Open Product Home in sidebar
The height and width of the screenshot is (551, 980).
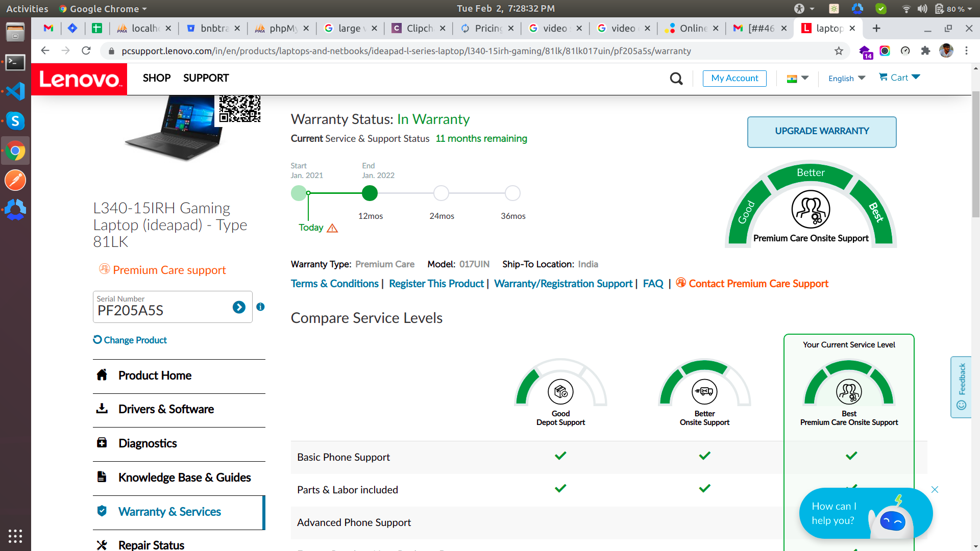click(x=179, y=376)
